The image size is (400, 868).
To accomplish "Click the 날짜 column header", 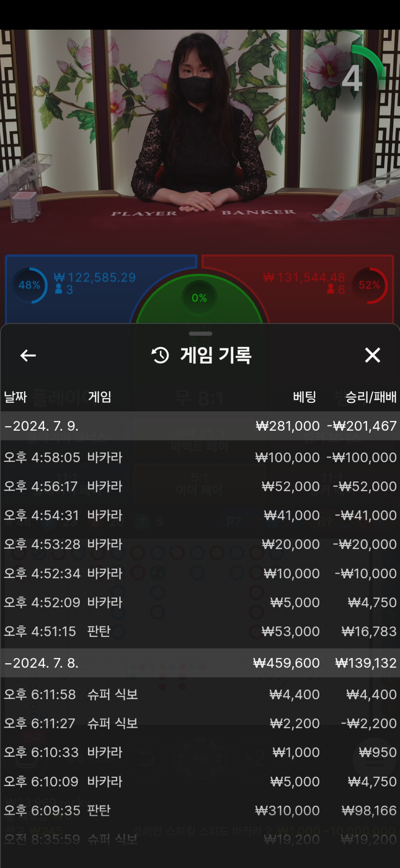I will [x=15, y=397].
